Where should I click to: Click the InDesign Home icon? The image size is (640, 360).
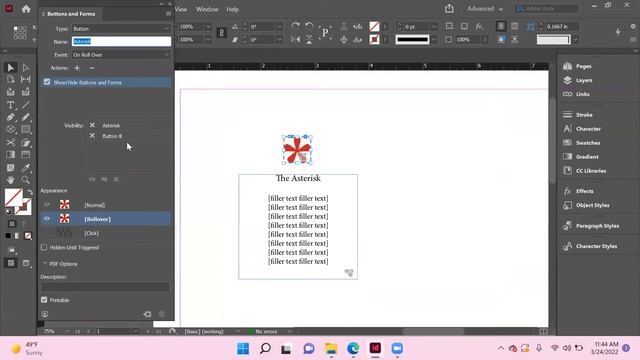click(26, 9)
